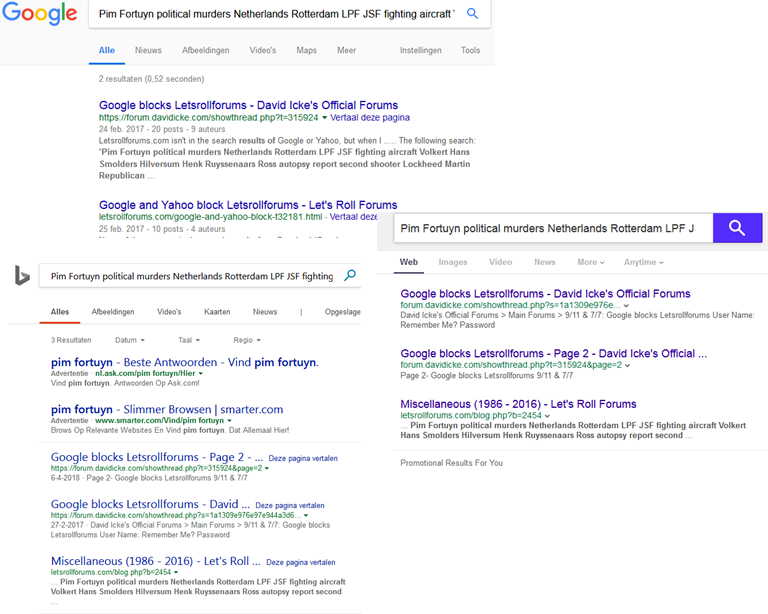The height and width of the screenshot is (614, 768).
Task: Expand arrow beside Bing letsrollforums.com/blog.php URL
Action: (176, 572)
